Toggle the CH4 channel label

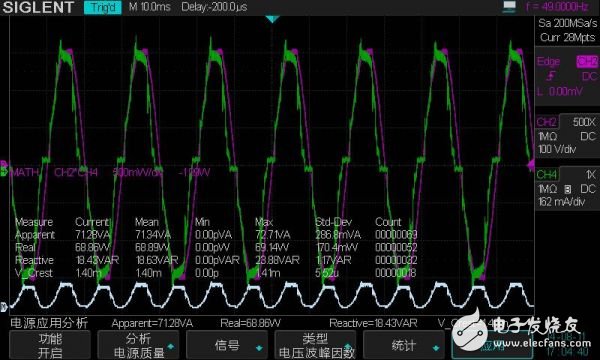(547, 174)
